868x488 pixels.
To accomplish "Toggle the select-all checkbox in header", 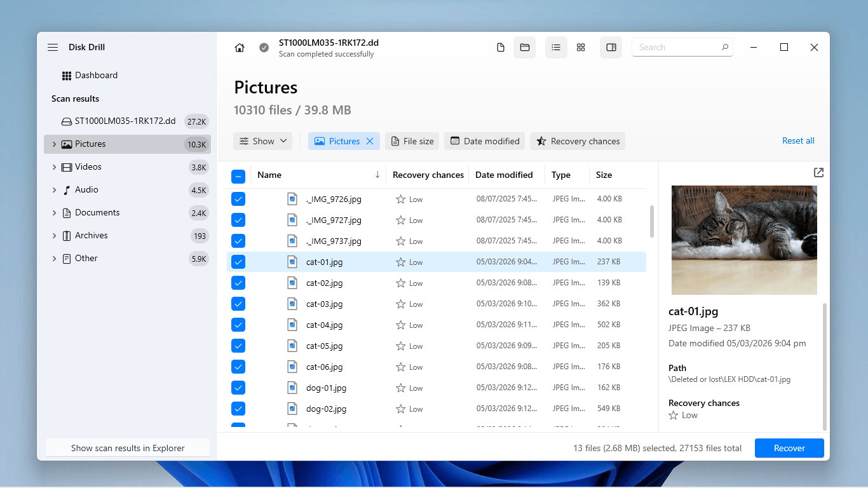I will [238, 176].
